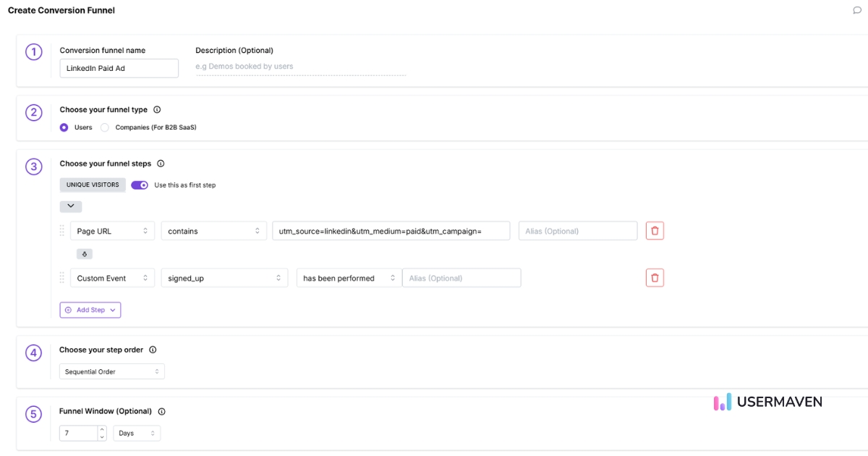Grab the drag handle of Page URL row

62,231
